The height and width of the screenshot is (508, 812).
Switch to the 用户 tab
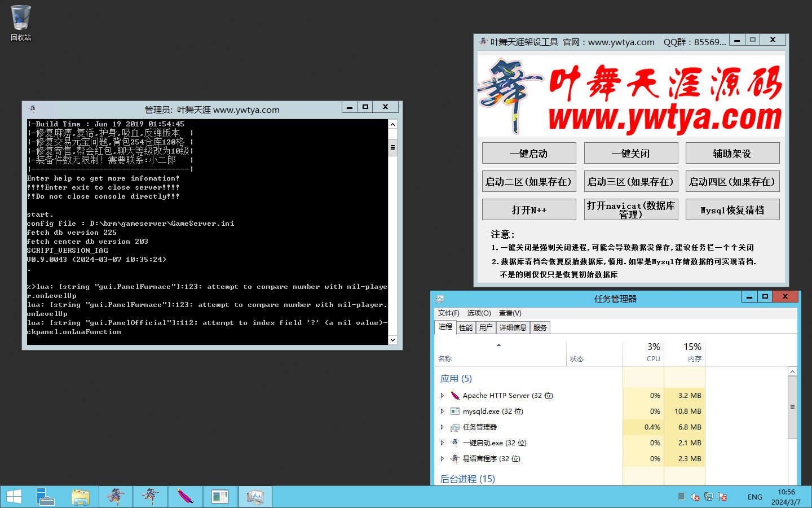486,327
